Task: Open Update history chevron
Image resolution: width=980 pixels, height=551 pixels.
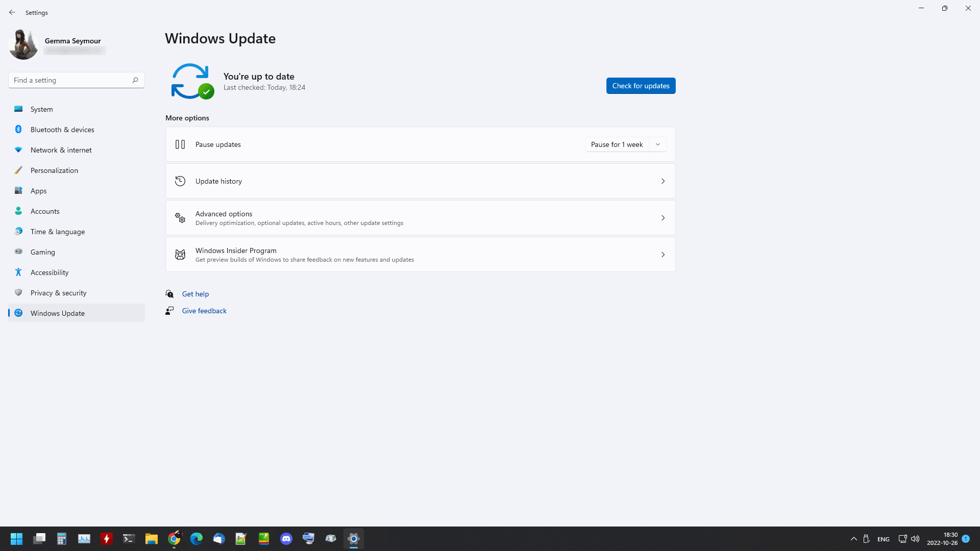Action: pyautogui.click(x=663, y=181)
